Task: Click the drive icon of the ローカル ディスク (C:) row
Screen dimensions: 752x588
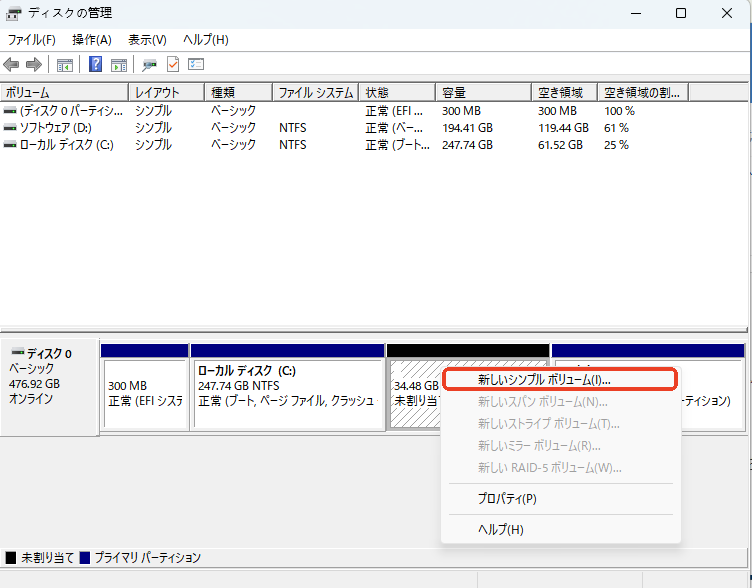Action: tap(10, 145)
